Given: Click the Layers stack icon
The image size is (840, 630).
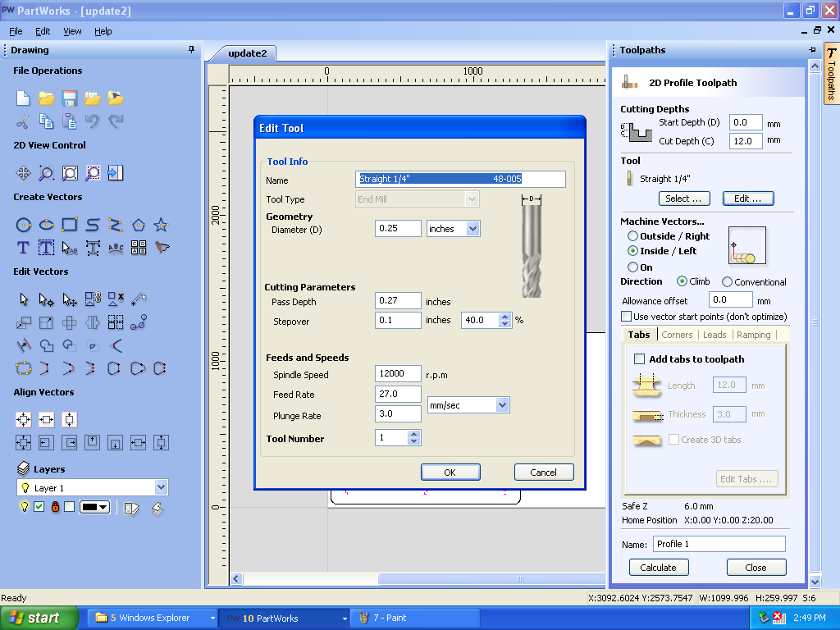Looking at the screenshot, I should tap(23, 468).
